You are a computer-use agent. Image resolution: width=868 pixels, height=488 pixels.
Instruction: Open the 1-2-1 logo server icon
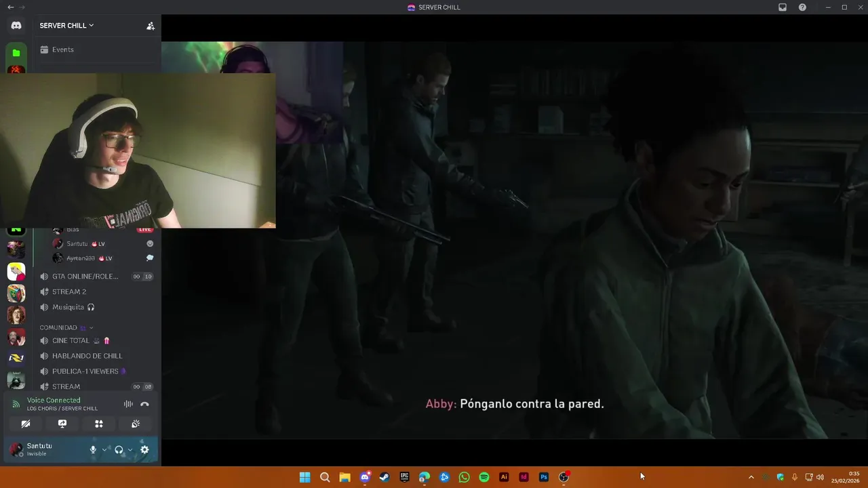click(16, 359)
